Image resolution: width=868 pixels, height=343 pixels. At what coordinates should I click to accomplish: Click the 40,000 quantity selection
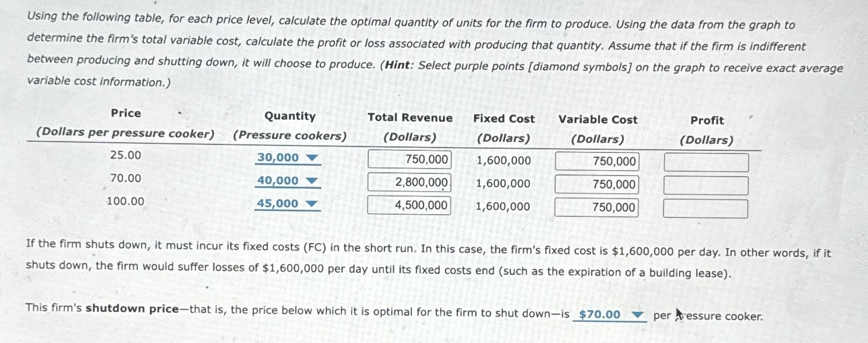click(x=278, y=181)
